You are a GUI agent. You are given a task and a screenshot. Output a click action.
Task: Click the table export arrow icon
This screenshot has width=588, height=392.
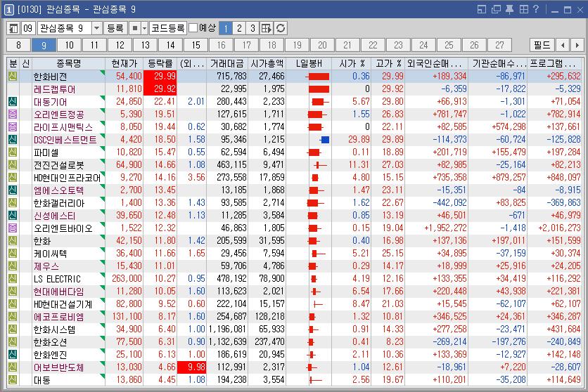(x=267, y=29)
